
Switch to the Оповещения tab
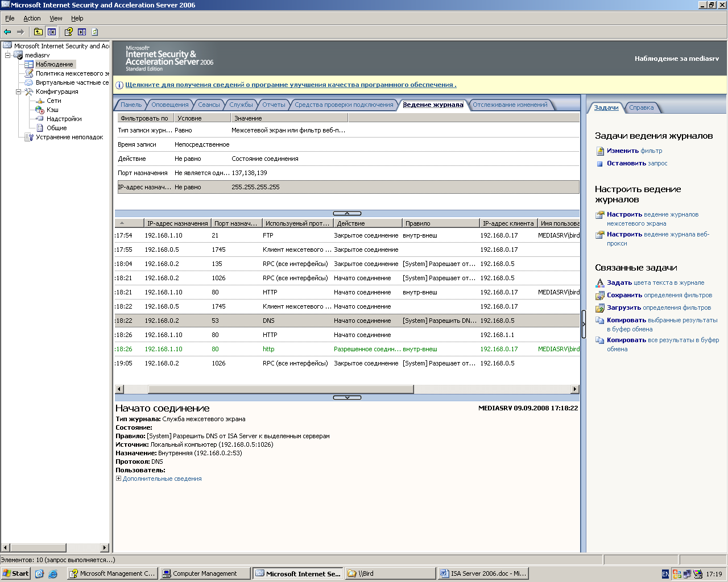169,105
